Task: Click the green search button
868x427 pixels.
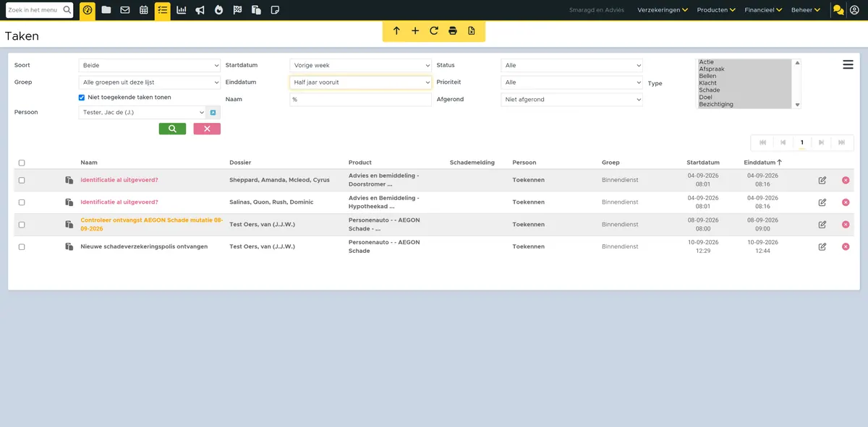Action: tap(172, 129)
